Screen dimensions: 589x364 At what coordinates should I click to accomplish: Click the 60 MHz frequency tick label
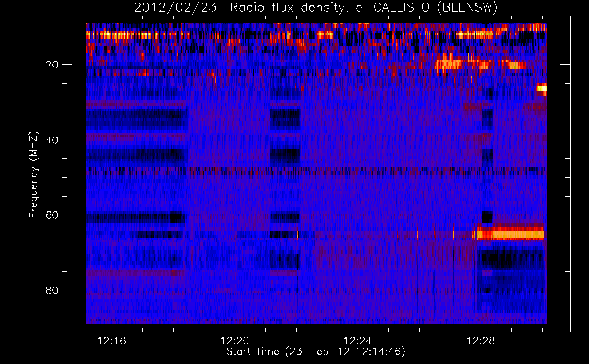click(52, 215)
